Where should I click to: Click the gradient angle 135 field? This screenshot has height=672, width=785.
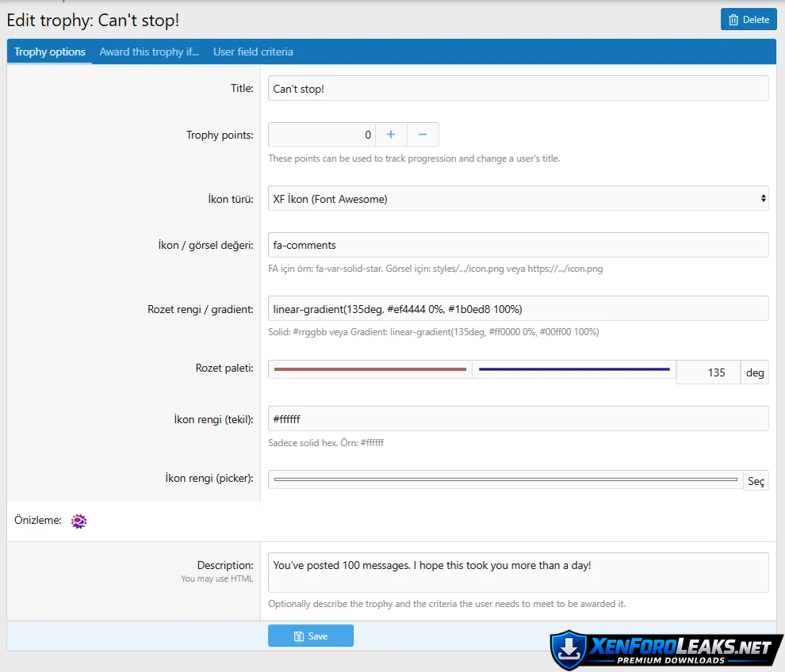(x=707, y=372)
